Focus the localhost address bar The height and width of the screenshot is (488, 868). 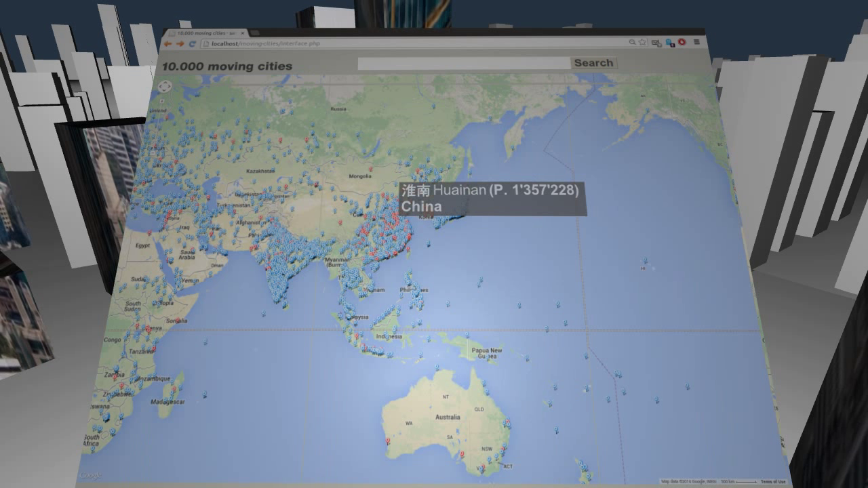pyautogui.click(x=407, y=43)
